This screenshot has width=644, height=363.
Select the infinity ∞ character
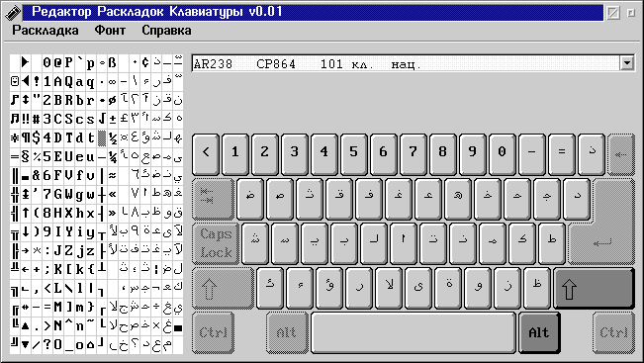click(113, 81)
